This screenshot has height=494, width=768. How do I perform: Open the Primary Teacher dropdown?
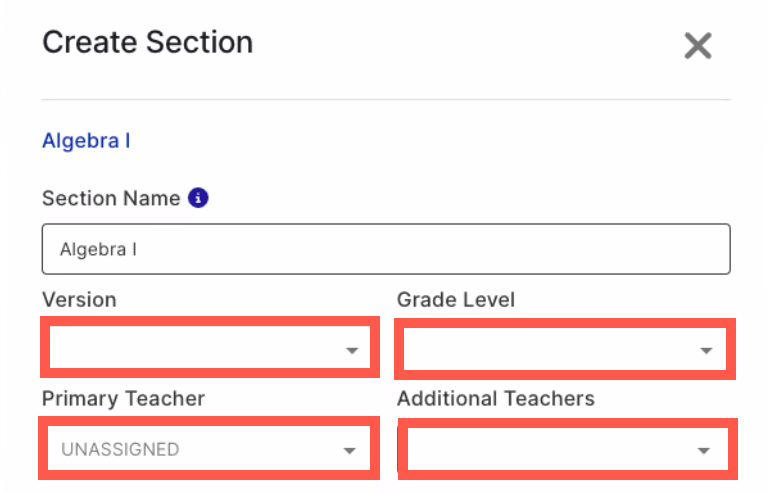point(209,448)
